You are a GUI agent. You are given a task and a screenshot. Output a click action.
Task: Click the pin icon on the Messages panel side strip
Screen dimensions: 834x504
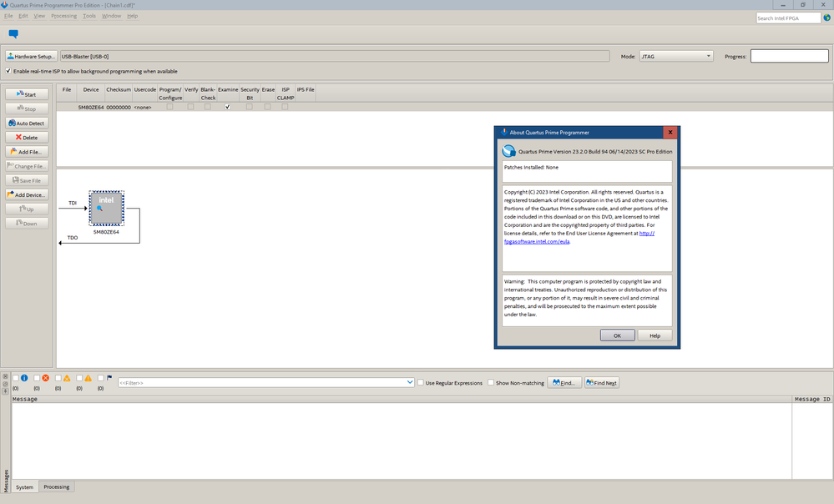click(x=5, y=391)
